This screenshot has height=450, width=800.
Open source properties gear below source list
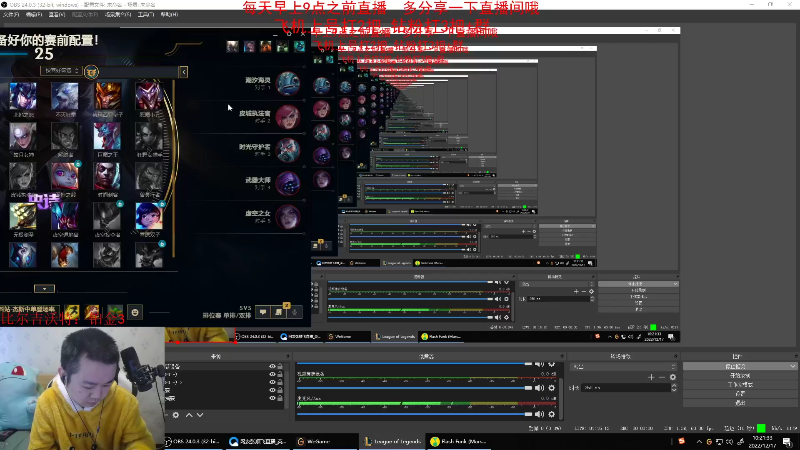tap(176, 415)
